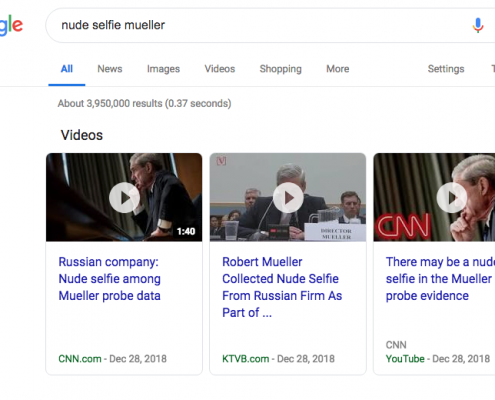Expand the More search options menu
The height and width of the screenshot is (400, 495).
[x=338, y=69]
